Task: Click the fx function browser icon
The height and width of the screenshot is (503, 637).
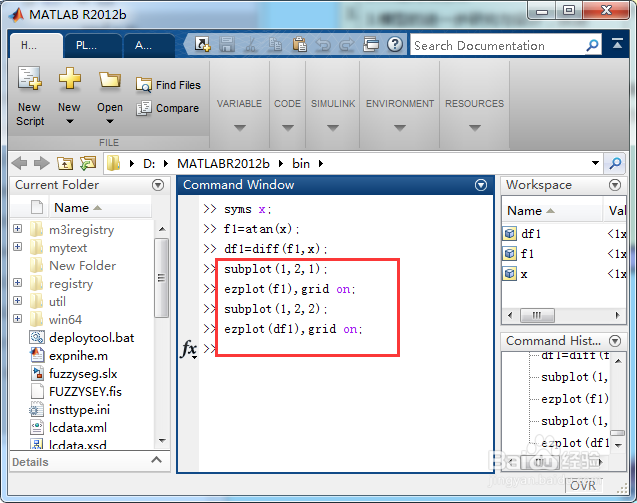Action: click(189, 349)
